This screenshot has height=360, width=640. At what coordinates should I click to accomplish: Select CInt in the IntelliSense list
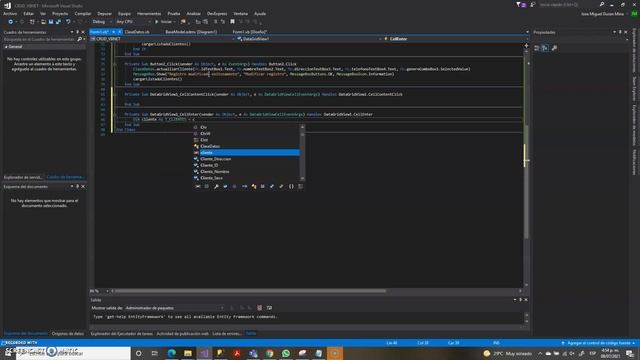click(x=247, y=140)
